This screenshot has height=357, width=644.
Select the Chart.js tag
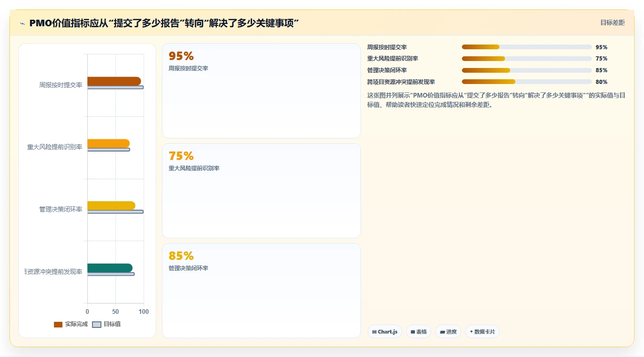[385, 332]
